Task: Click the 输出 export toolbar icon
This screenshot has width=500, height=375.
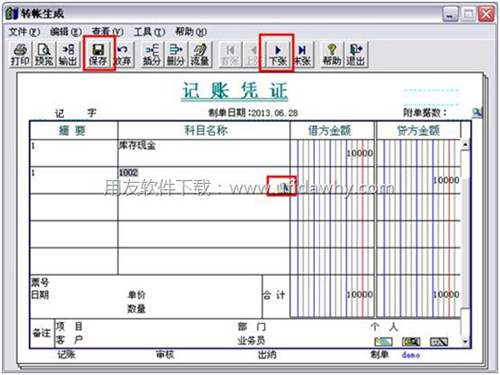Action: pos(68,54)
